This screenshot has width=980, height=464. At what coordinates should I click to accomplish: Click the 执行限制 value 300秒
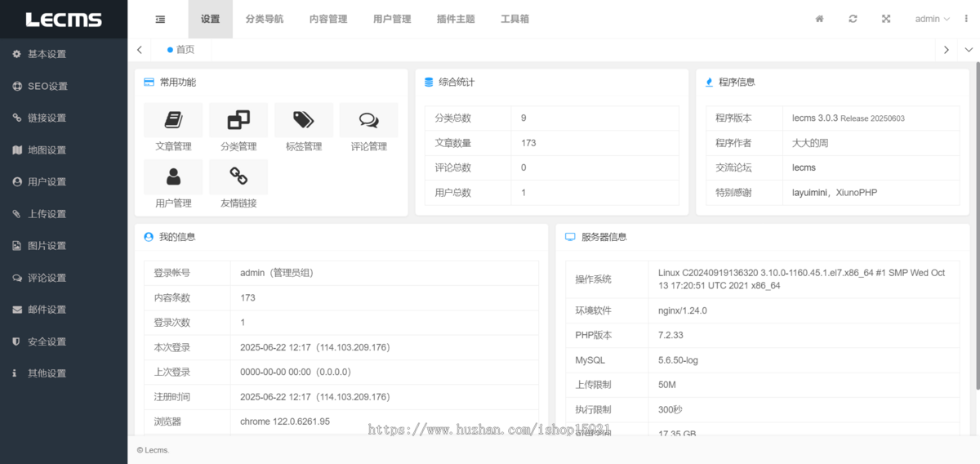(x=670, y=410)
